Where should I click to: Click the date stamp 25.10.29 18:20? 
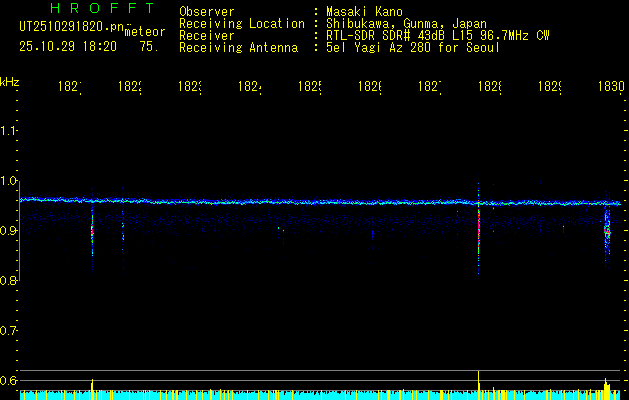pos(68,47)
